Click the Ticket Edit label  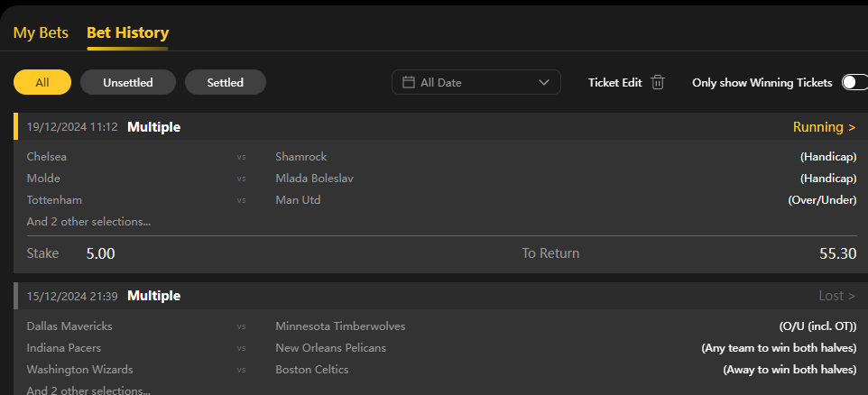(614, 82)
